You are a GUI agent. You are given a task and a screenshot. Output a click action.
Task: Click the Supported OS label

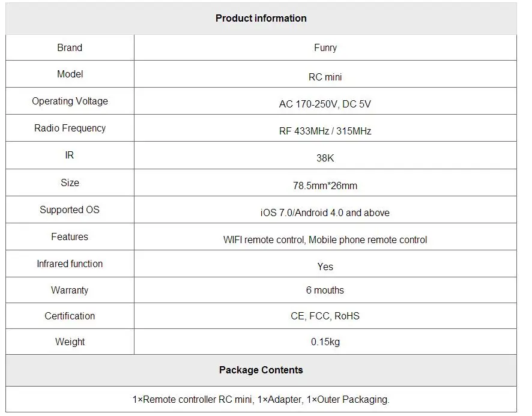click(x=70, y=210)
